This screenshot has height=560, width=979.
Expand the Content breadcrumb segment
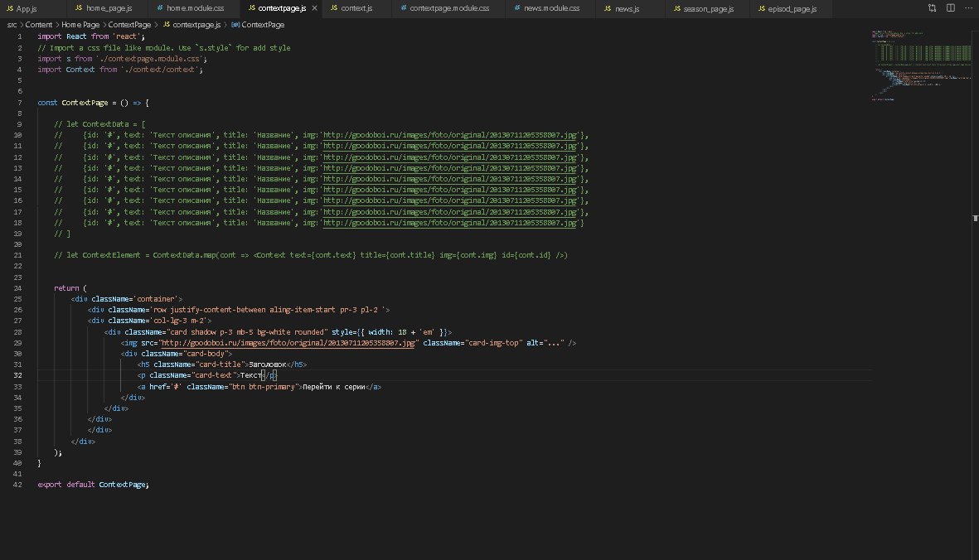point(39,25)
